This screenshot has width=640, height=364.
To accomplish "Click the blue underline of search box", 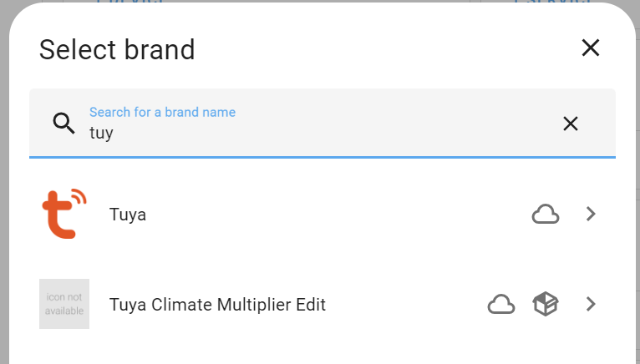I will pyautogui.click(x=322, y=157).
